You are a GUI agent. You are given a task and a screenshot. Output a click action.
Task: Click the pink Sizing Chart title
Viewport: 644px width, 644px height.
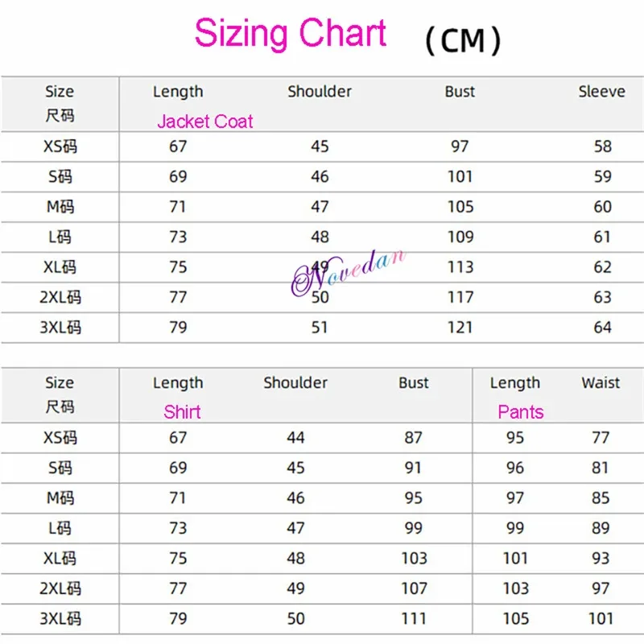pyautogui.click(x=290, y=35)
